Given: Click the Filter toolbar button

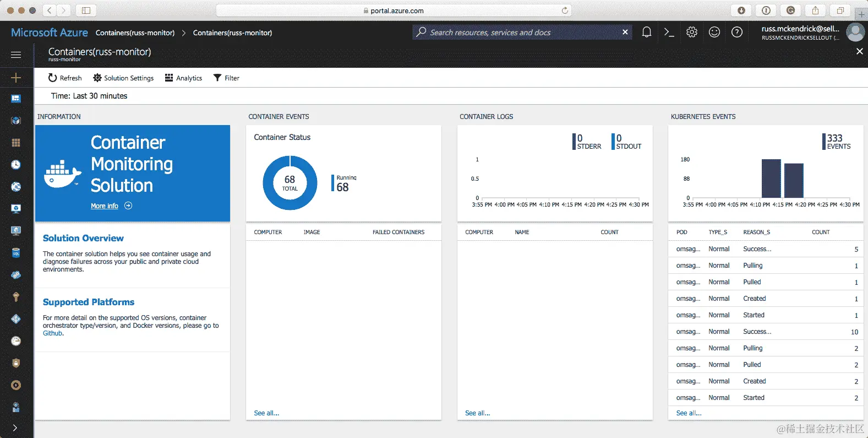Looking at the screenshot, I should (x=226, y=78).
